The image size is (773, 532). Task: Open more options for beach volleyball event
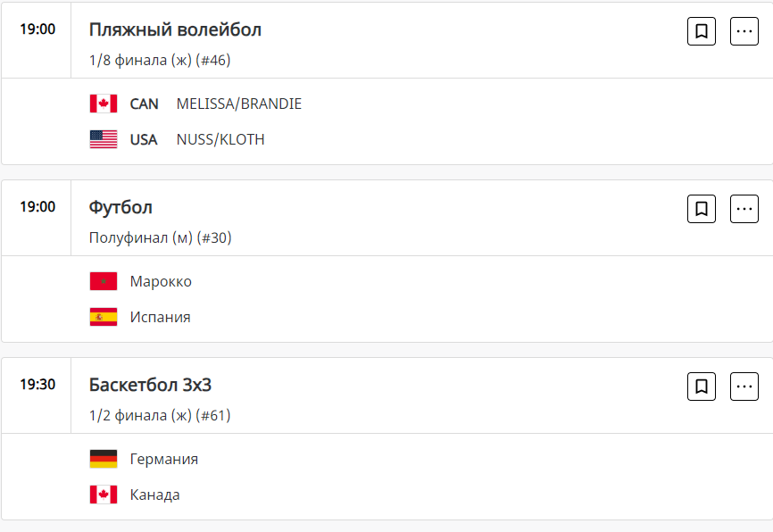[x=744, y=31]
